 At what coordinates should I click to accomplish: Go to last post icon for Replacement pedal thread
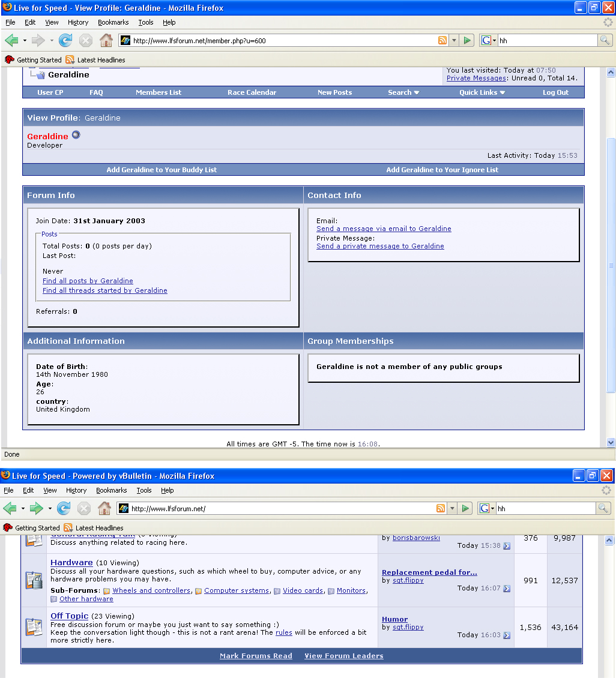coord(507,589)
